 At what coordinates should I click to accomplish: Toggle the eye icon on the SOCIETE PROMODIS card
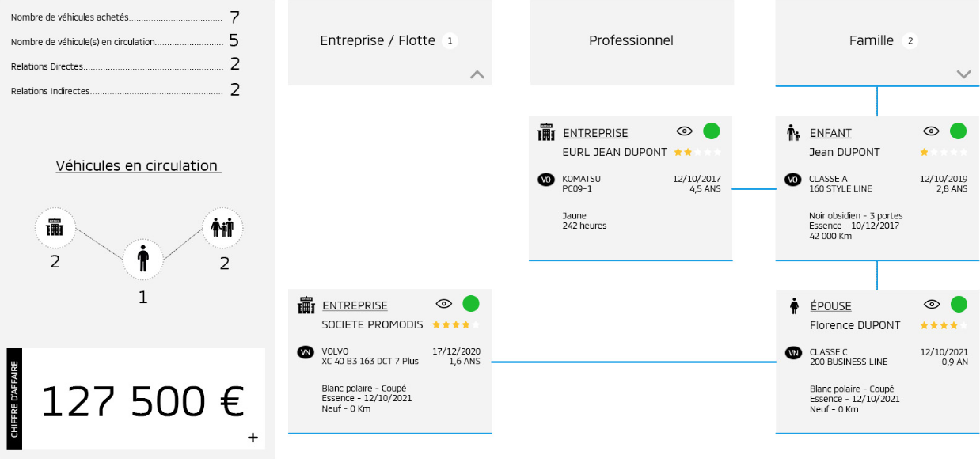point(444,304)
